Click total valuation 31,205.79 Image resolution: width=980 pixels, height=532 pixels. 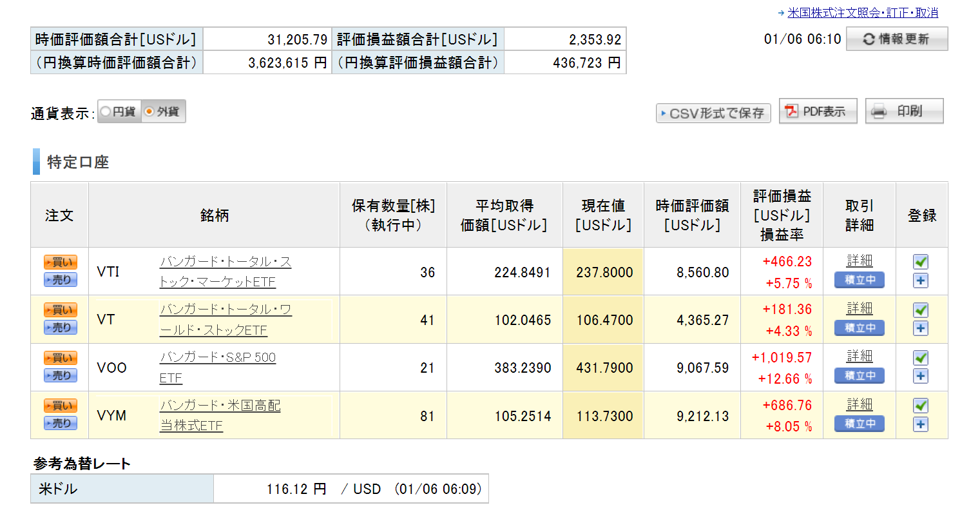pyautogui.click(x=298, y=39)
